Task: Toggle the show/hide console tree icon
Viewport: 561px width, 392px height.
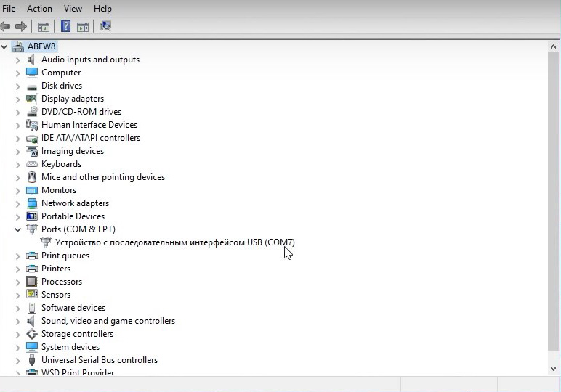Action: 44,27
